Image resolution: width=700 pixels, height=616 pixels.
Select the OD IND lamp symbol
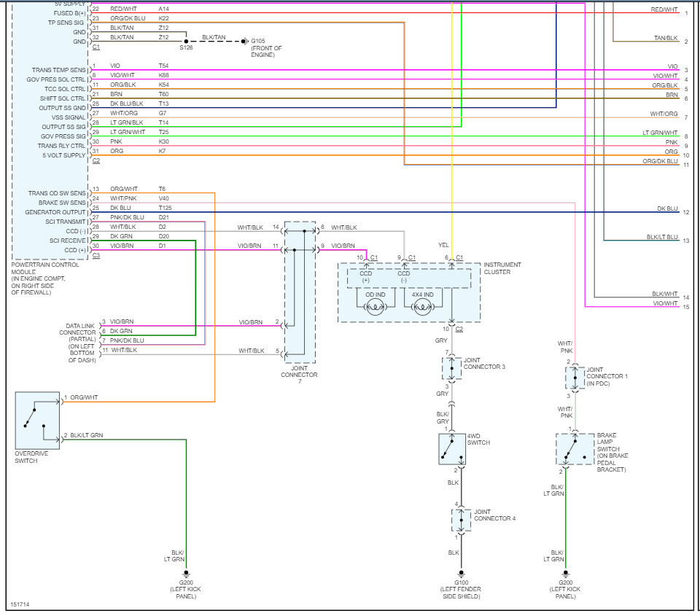point(376,307)
